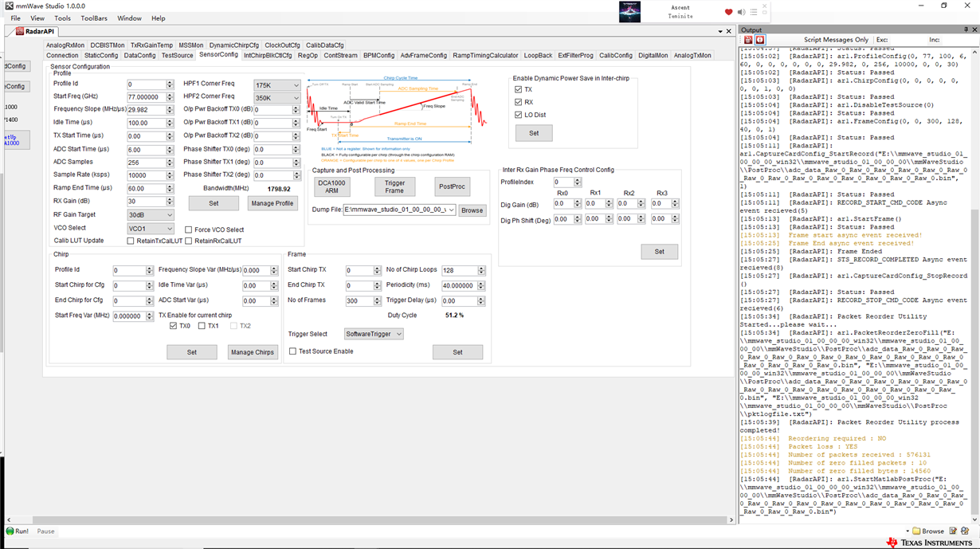Click the edit script icon at bottom right

[x=954, y=531]
